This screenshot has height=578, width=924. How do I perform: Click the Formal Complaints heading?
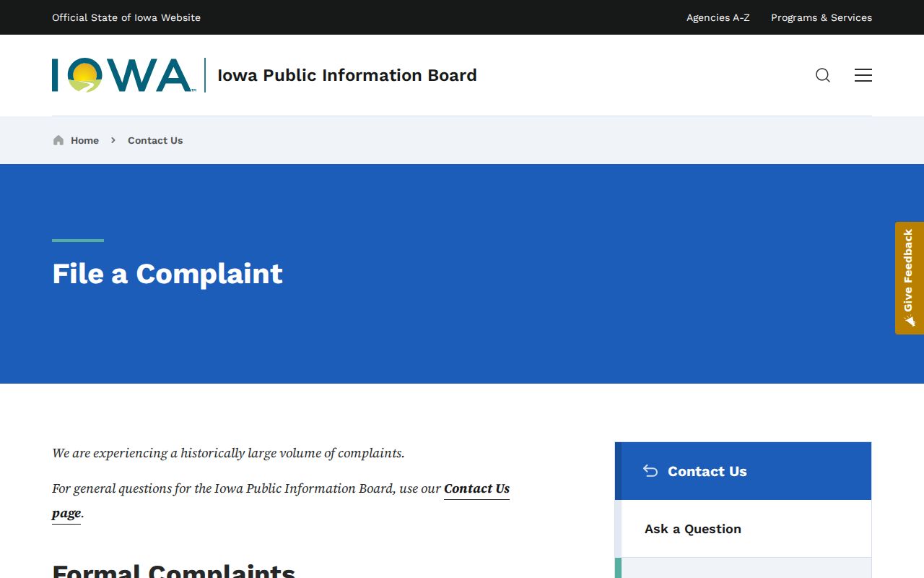174,571
